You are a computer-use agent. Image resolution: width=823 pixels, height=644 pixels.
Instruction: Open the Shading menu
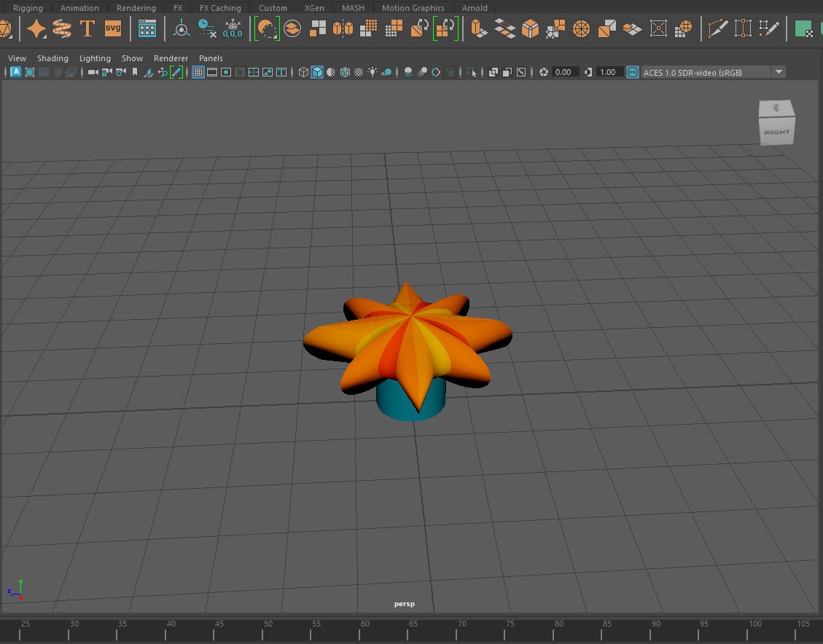click(52, 58)
